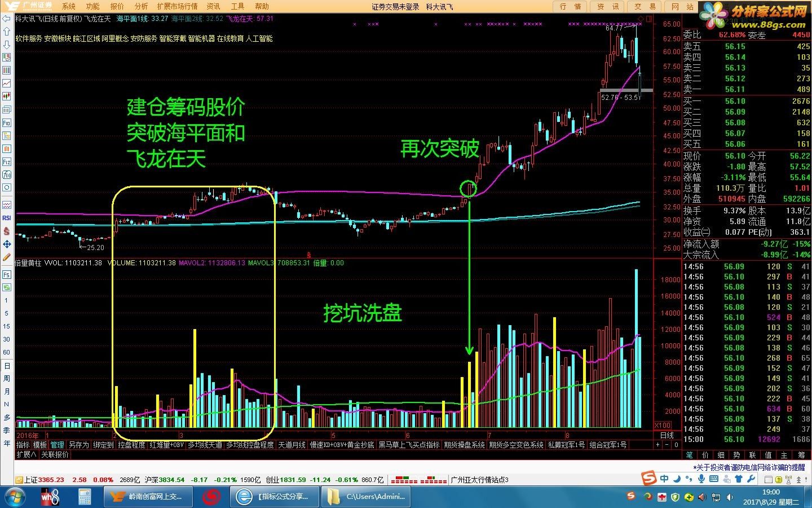Switch to 红堆量+OBV indicator tab

tap(167, 445)
